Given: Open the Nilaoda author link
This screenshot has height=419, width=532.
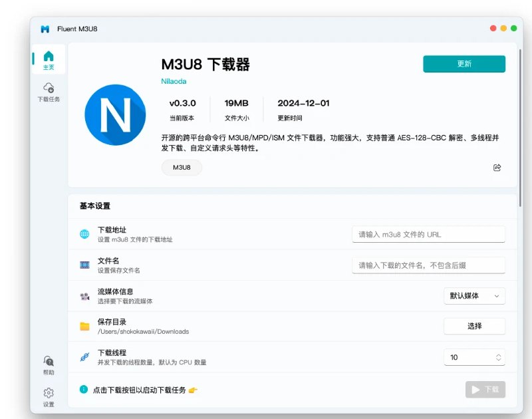Looking at the screenshot, I should tap(173, 81).
